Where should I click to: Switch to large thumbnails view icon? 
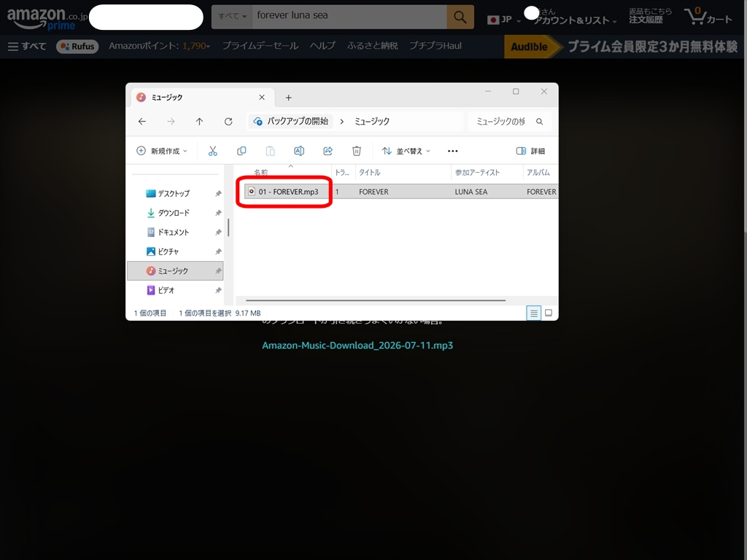pyautogui.click(x=549, y=313)
